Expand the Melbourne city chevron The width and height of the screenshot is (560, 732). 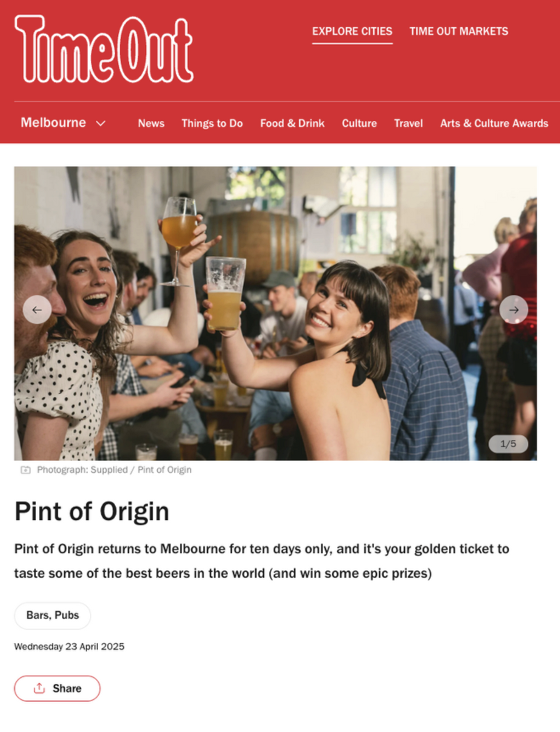click(100, 123)
